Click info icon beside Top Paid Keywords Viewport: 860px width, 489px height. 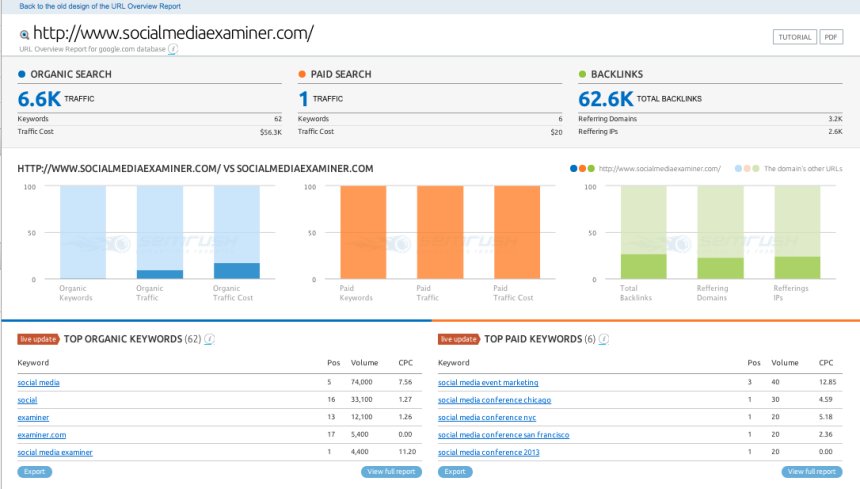604,339
